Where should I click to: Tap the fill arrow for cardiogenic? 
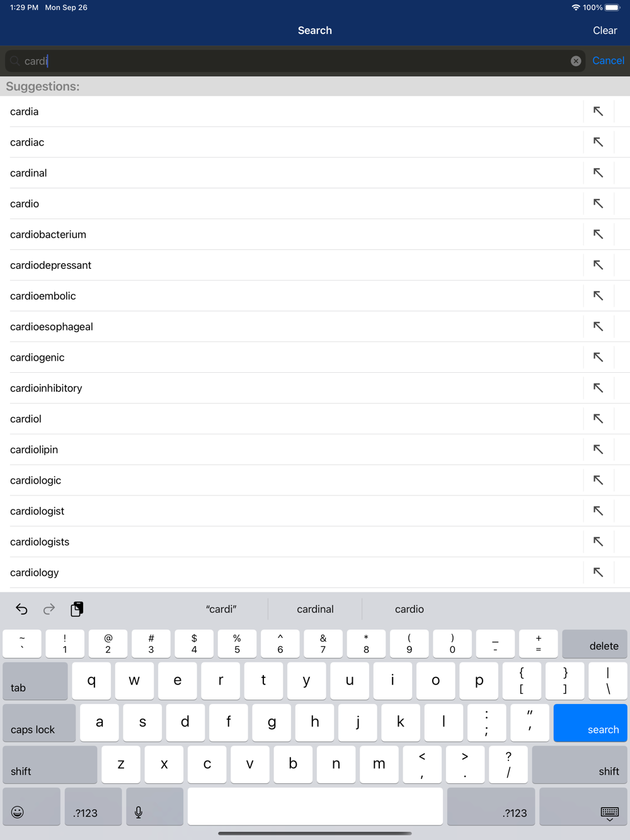tap(598, 357)
